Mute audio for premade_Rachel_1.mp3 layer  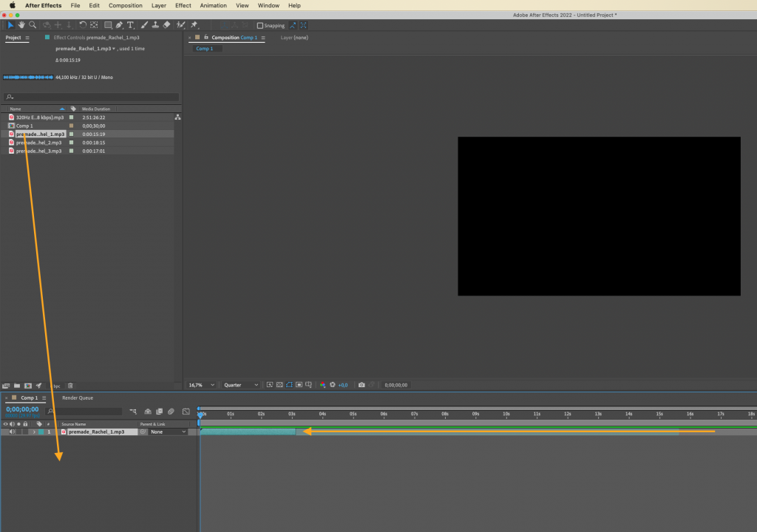[x=12, y=432]
